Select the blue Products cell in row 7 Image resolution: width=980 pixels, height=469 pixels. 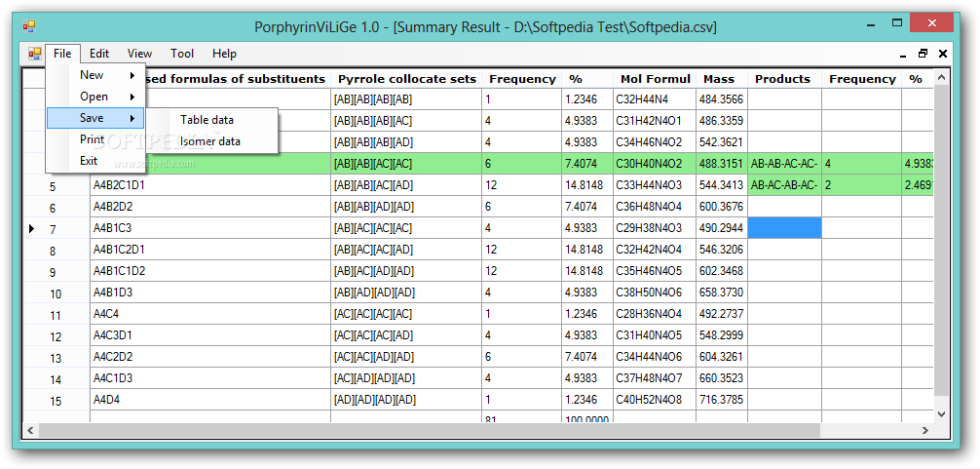[x=784, y=228]
